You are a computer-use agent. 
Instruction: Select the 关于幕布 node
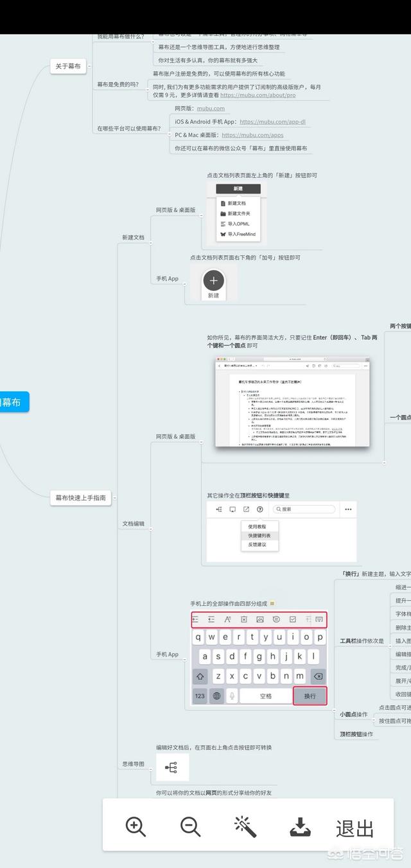click(x=68, y=66)
